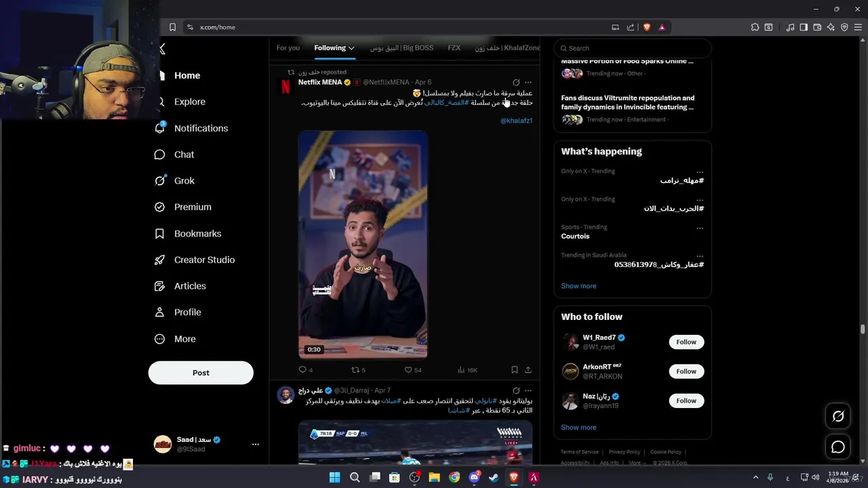This screenshot has width=868, height=488.
Task: Open the Chat bubble icon in the sidebar
Action: click(160, 155)
